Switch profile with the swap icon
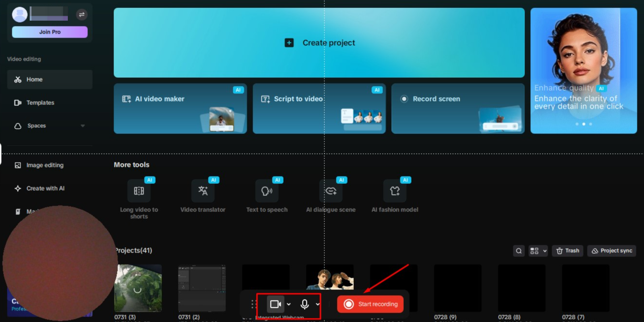Image resolution: width=644 pixels, height=322 pixels. click(x=81, y=14)
